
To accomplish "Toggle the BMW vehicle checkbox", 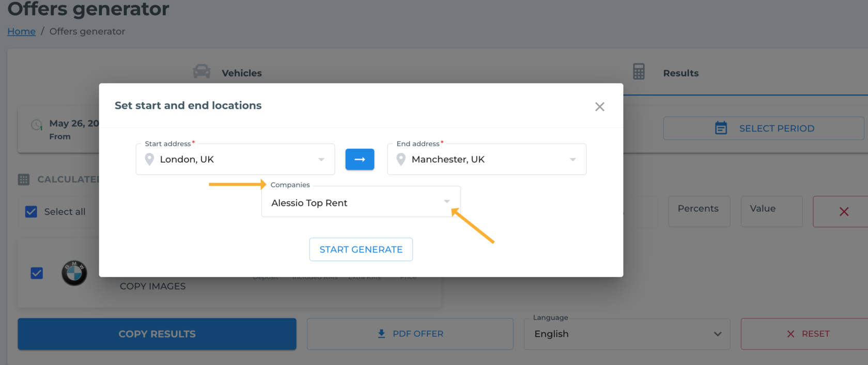I will (37, 273).
